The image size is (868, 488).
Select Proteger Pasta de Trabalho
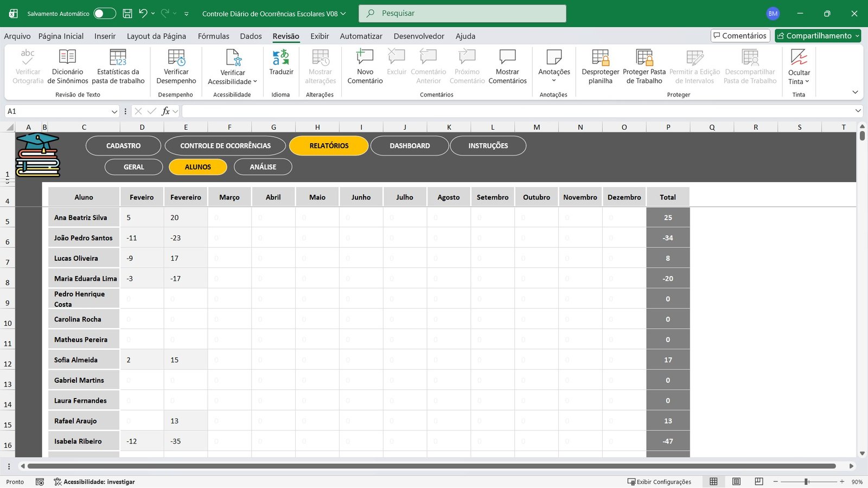click(644, 57)
